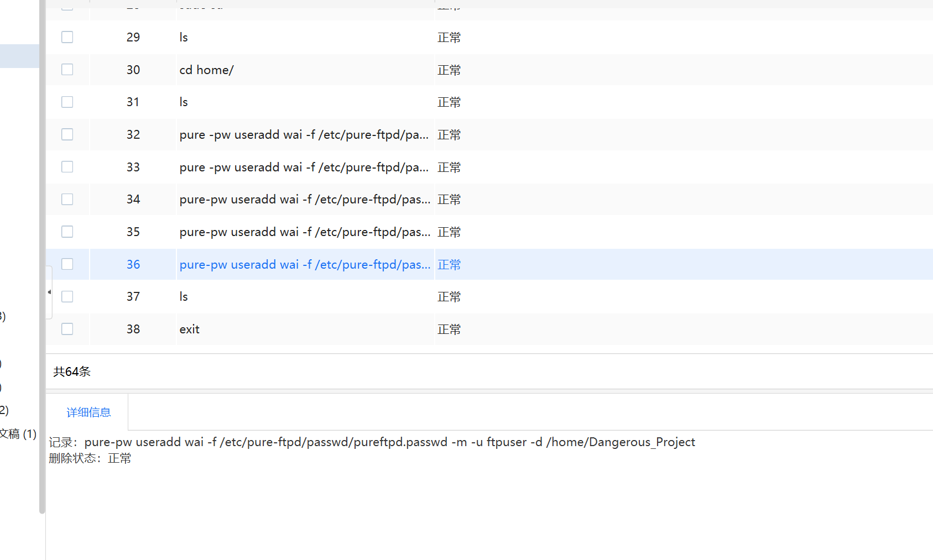Click the left panel vertical scrollbar
933x560 pixels.
coord(42,257)
